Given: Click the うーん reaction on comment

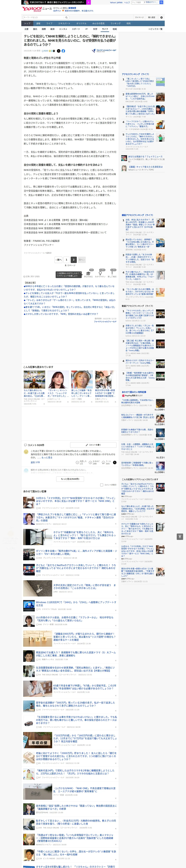Looking at the screenshot, I should [x=106, y=463].
